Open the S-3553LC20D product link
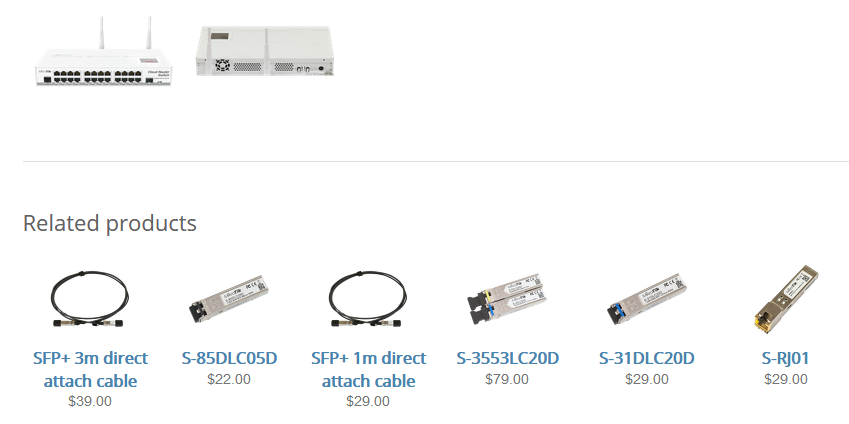 tap(507, 358)
